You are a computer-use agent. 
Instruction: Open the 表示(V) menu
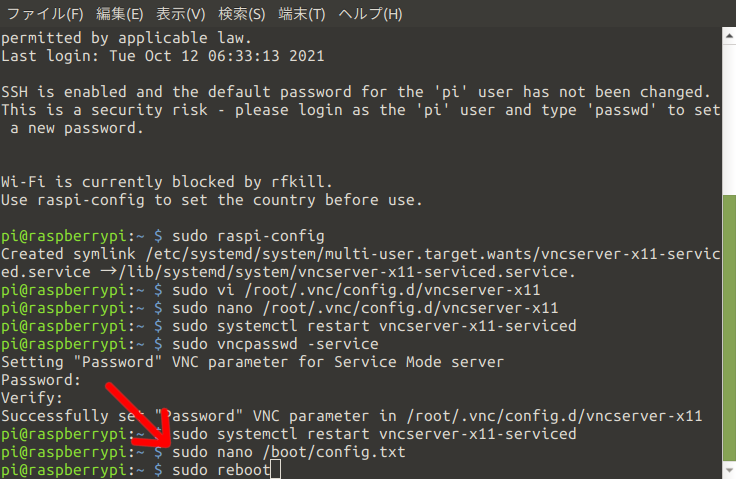coord(181,14)
